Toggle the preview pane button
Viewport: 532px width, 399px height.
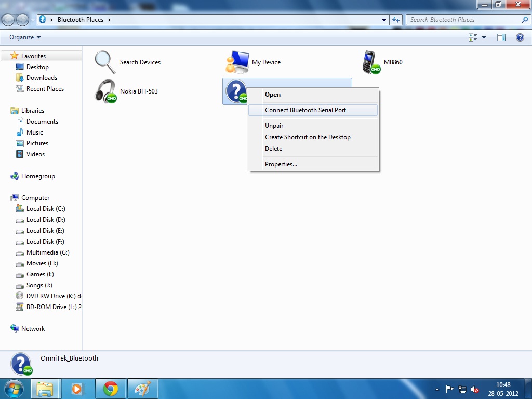tap(501, 37)
